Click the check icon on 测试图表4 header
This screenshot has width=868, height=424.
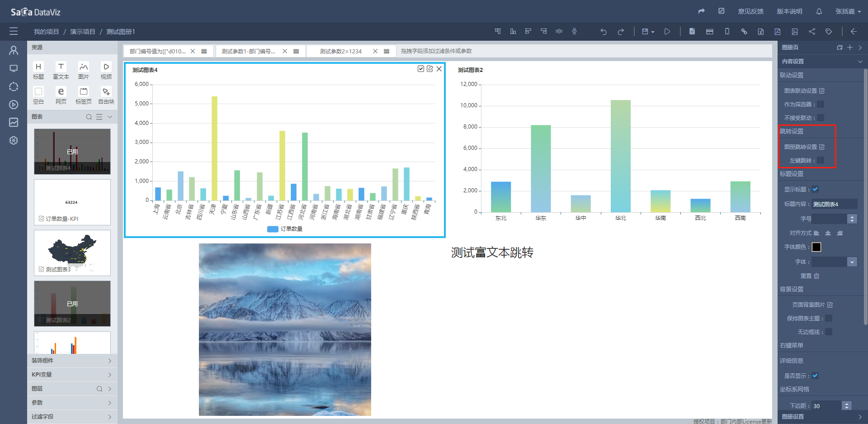421,69
